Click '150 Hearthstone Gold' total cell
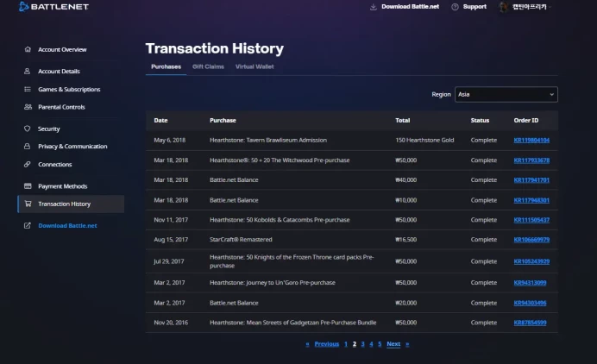This screenshot has height=364, width=597. 424,140
